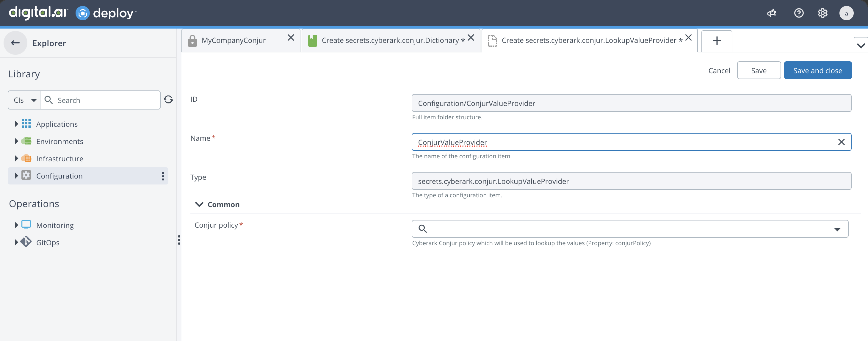Click the announcements megaphone icon
The height and width of the screenshot is (341, 868).
pos(772,13)
